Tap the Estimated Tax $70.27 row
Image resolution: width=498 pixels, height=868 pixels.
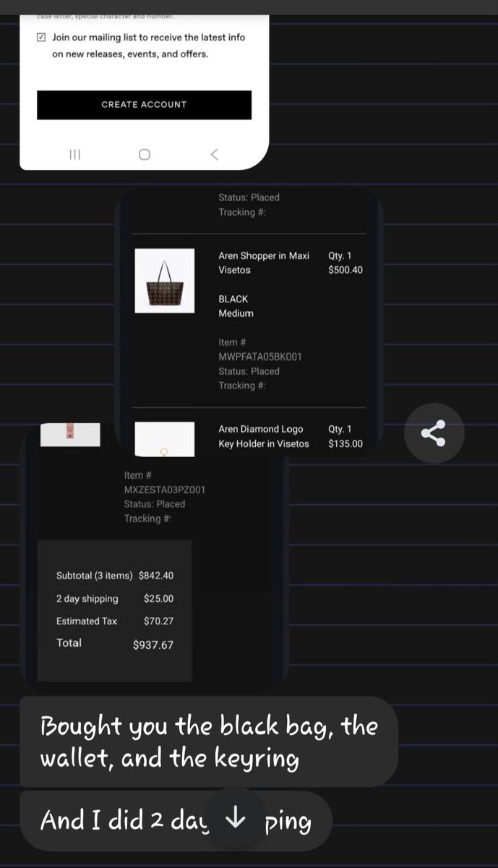[x=115, y=621]
